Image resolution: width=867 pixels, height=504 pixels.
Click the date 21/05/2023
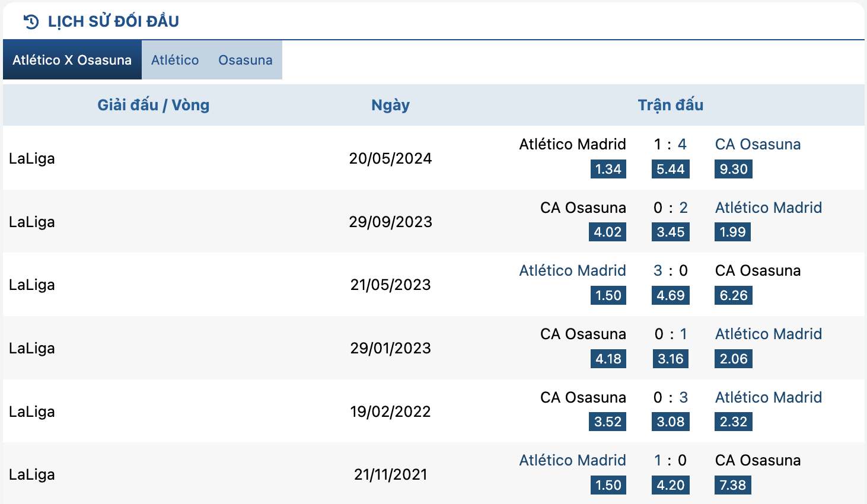[390, 285]
